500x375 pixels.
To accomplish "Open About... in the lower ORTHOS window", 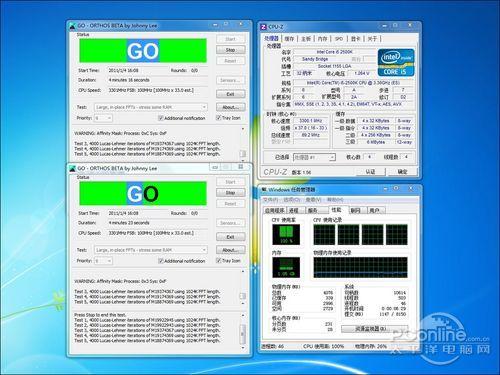I will pos(230,250).
